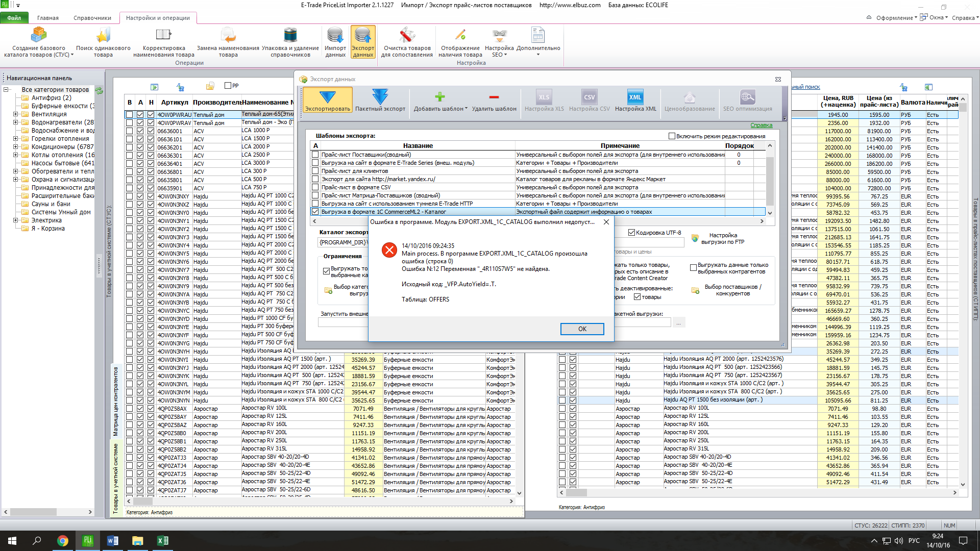Open the XML settings icon
This screenshot has width=980, height=551.
pyautogui.click(x=635, y=97)
